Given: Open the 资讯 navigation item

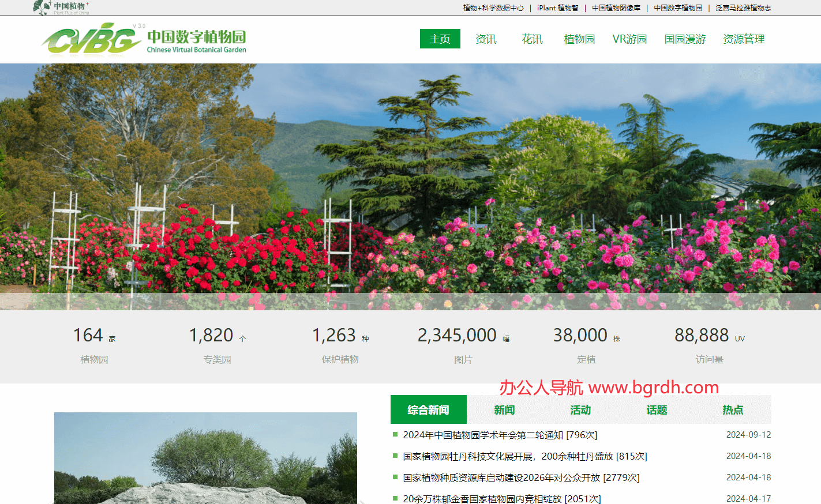Looking at the screenshot, I should tap(486, 39).
